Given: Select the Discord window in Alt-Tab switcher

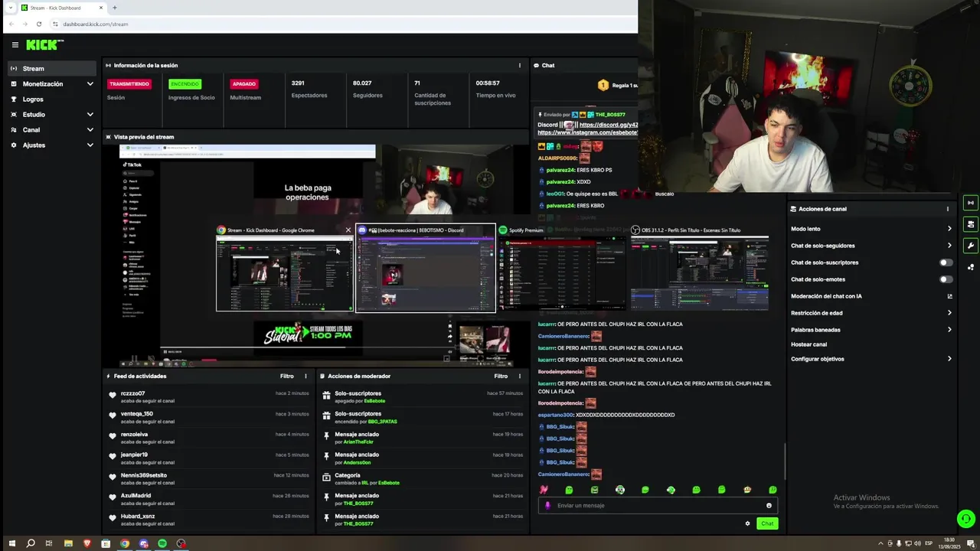Looking at the screenshot, I should [x=426, y=269].
